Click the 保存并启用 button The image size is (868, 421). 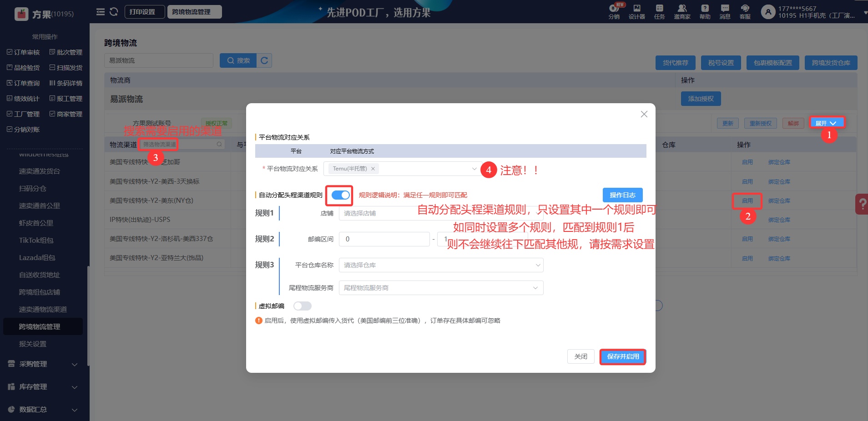[623, 356]
